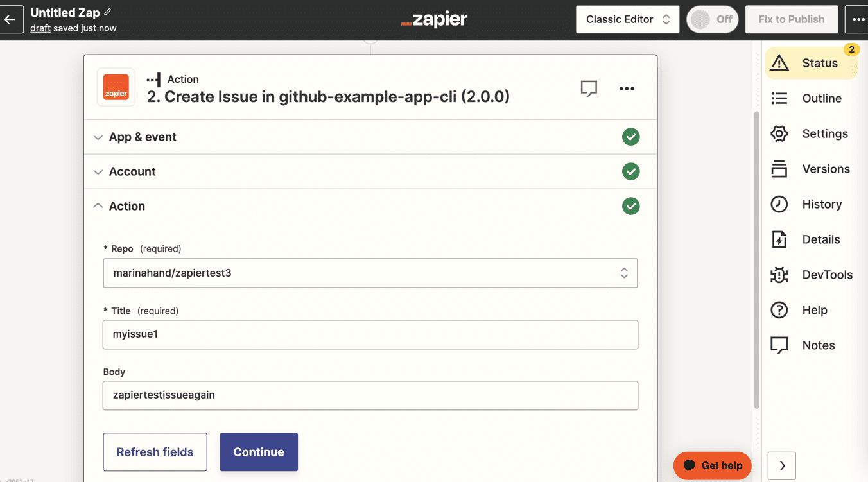Click the page vertical scrollbar

756,257
